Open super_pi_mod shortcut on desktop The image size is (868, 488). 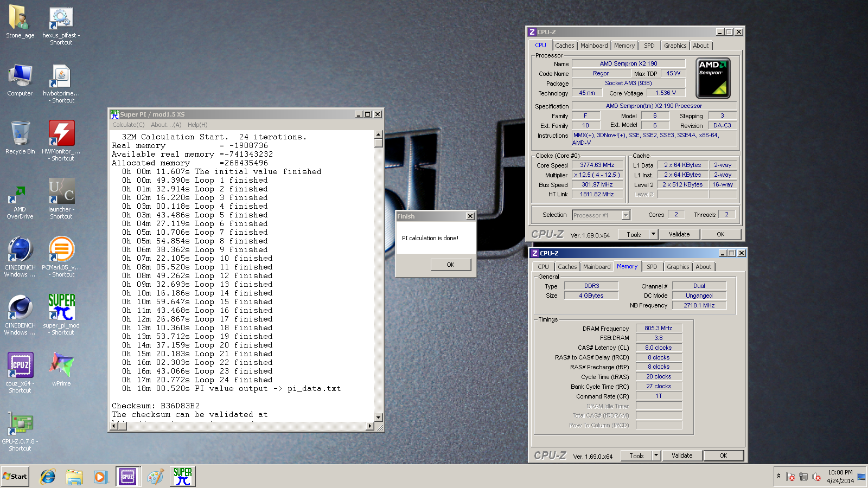pyautogui.click(x=61, y=315)
